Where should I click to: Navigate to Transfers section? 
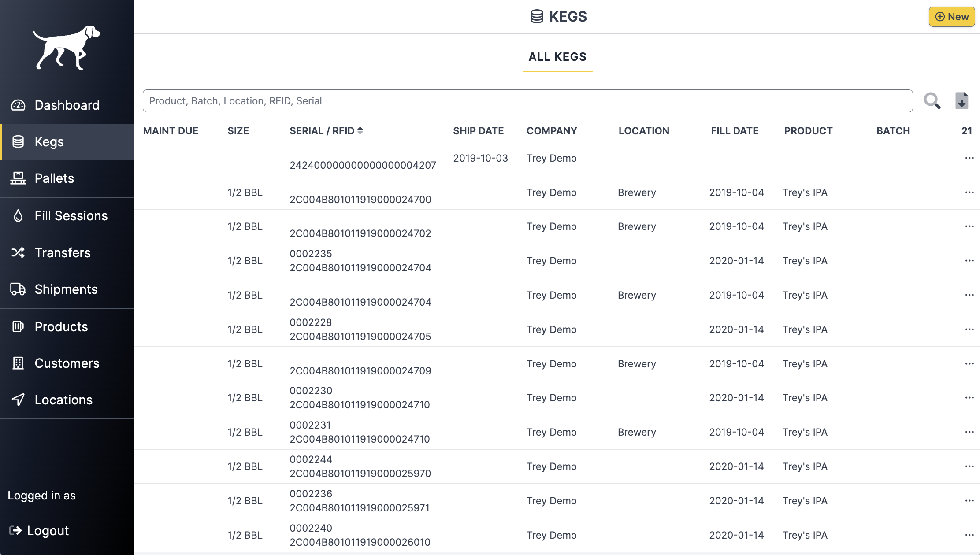(x=63, y=253)
